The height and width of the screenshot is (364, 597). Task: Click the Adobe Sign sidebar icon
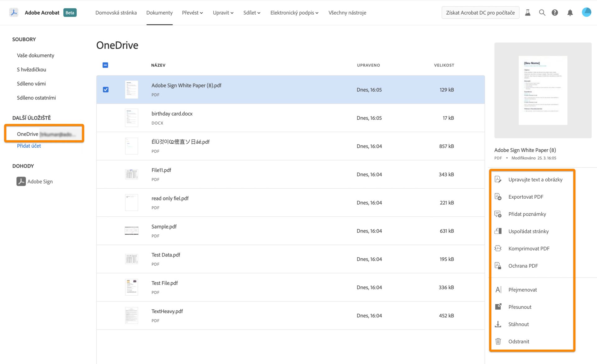[21, 181]
